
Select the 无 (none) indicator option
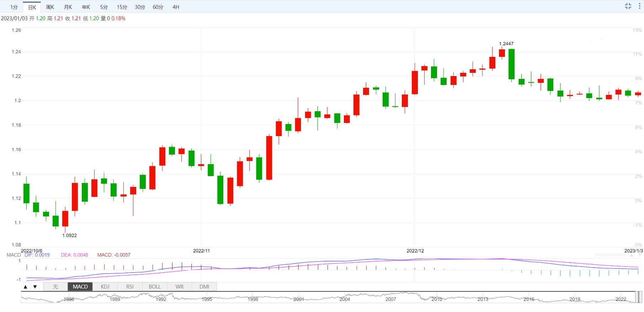pyautogui.click(x=55, y=287)
